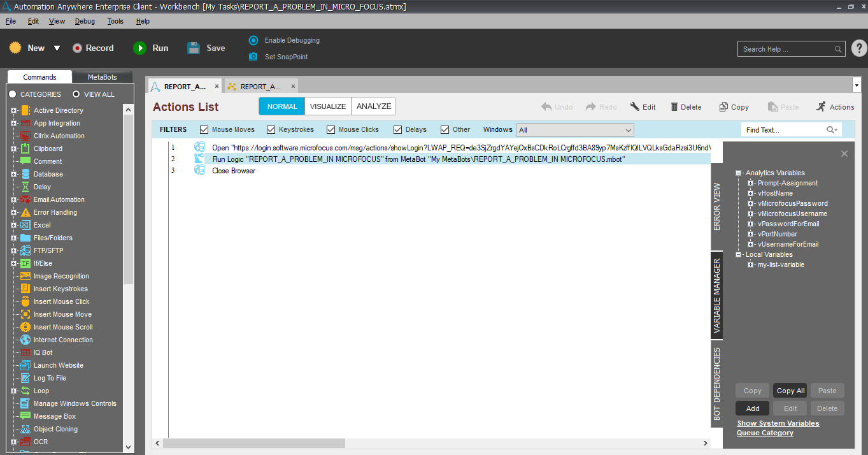Click the command list vertical scrollbar thumb

click(128, 199)
